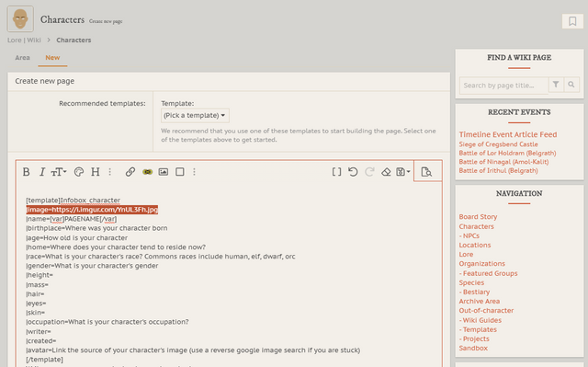
Task: Redo the last edit
Action: coord(369,172)
